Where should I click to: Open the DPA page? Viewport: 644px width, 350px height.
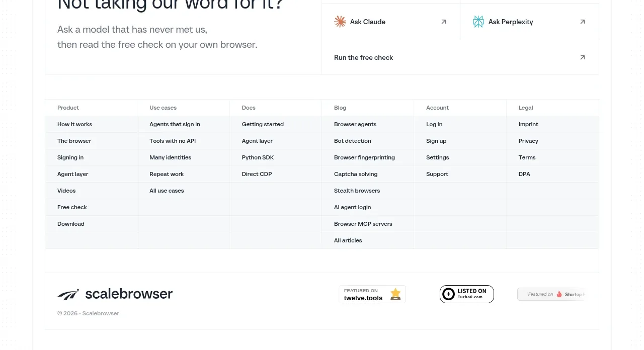click(x=524, y=174)
